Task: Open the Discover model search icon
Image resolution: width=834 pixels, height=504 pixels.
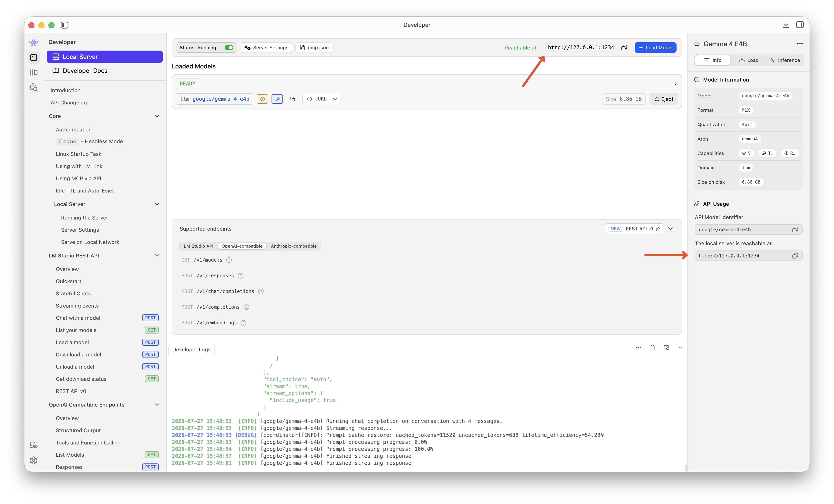Action: click(x=34, y=87)
